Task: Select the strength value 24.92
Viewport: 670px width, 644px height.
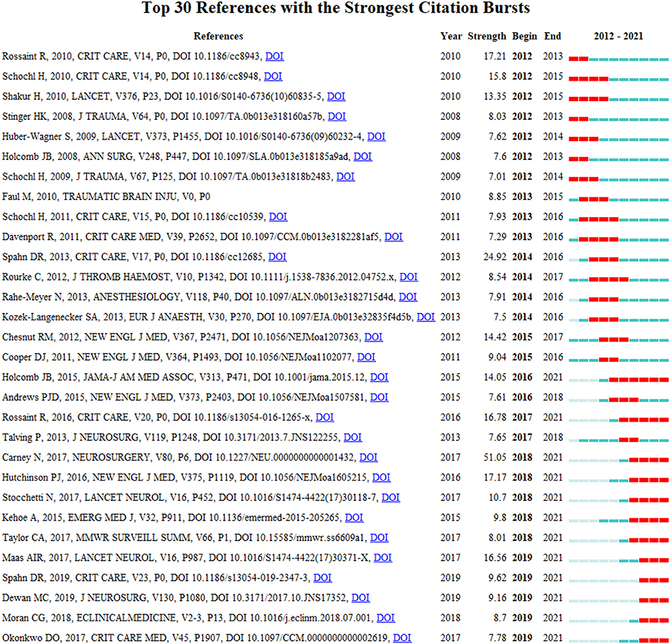Action: (x=495, y=257)
